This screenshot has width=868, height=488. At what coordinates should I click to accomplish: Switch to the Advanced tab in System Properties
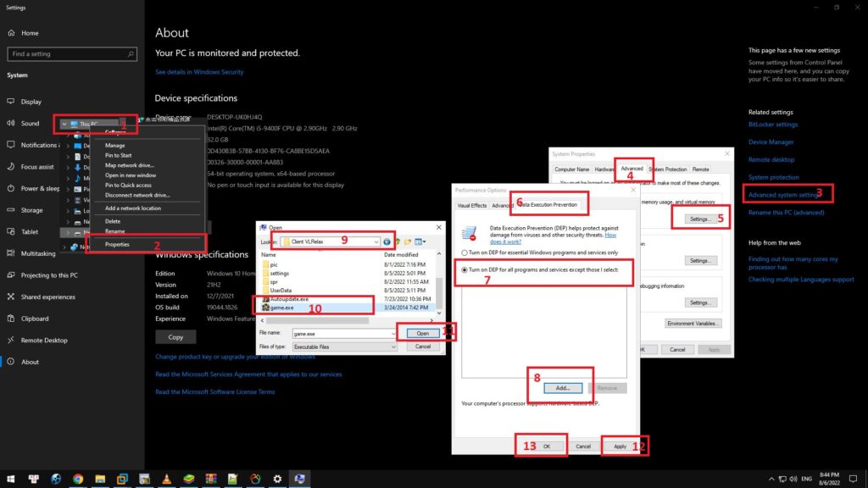point(632,169)
